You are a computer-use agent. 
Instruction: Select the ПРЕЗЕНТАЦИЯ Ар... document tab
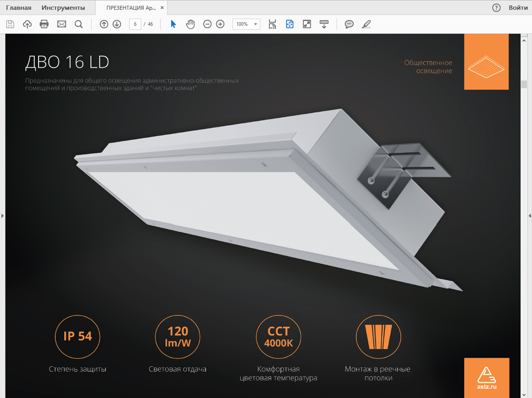[x=131, y=8]
